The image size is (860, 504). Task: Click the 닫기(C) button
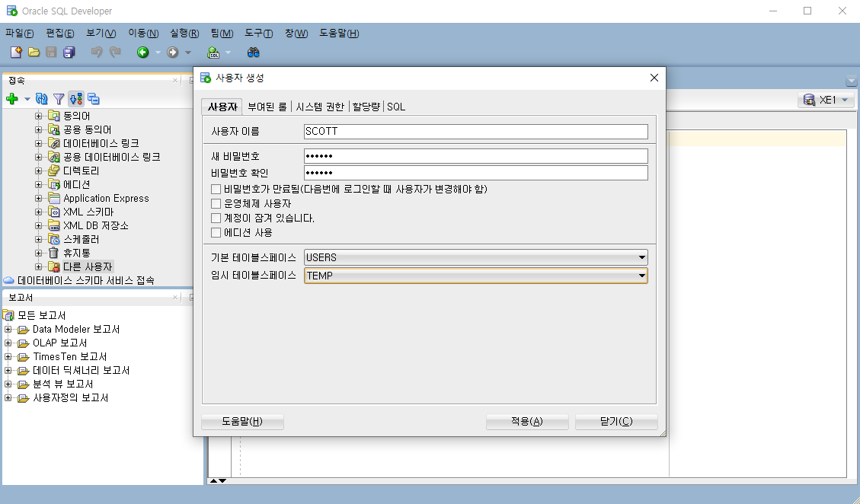[x=616, y=421]
